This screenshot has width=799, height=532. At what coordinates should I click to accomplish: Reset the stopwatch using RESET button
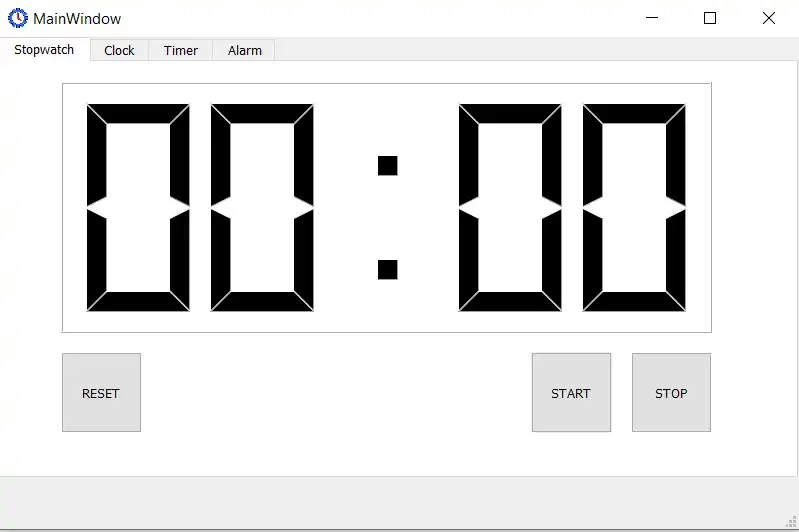click(101, 392)
